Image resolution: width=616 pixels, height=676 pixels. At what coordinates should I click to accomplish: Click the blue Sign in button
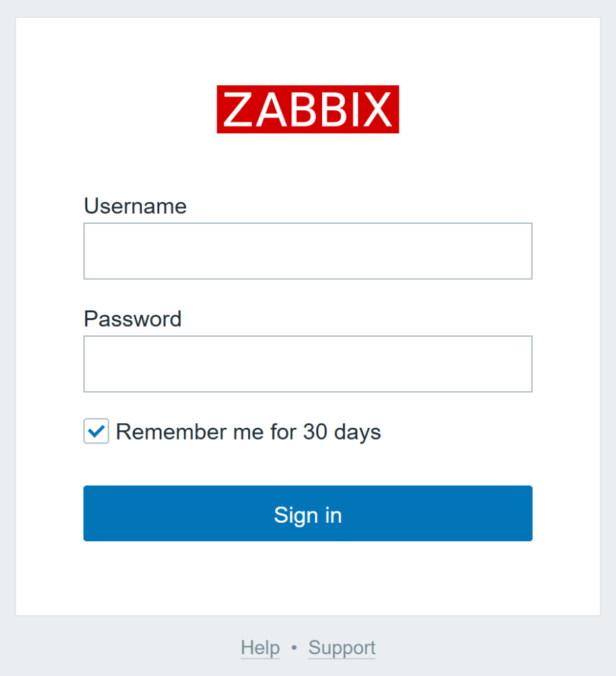pos(308,514)
